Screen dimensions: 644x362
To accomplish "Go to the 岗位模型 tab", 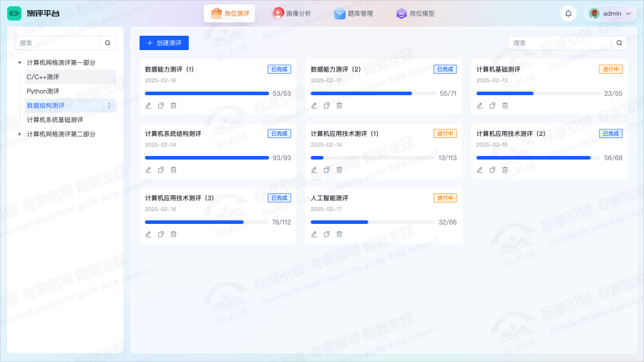I will [415, 14].
